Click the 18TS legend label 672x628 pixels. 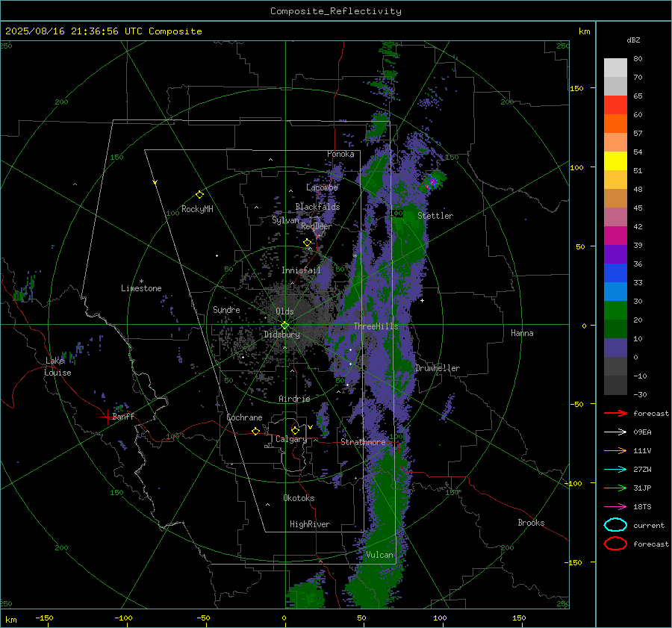pyautogui.click(x=642, y=507)
